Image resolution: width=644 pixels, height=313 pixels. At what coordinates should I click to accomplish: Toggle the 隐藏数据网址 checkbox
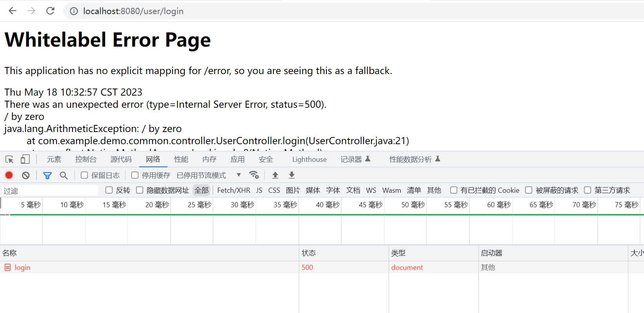140,190
